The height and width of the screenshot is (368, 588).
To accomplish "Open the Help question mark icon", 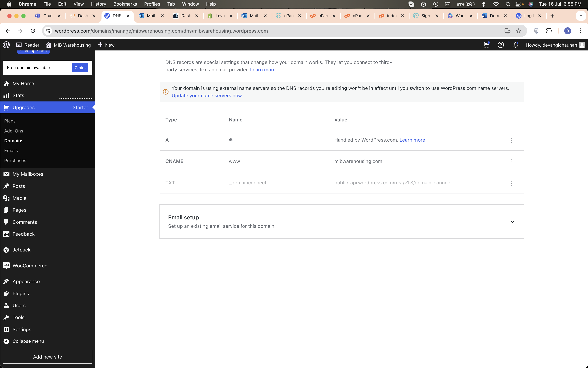I will pyautogui.click(x=501, y=45).
